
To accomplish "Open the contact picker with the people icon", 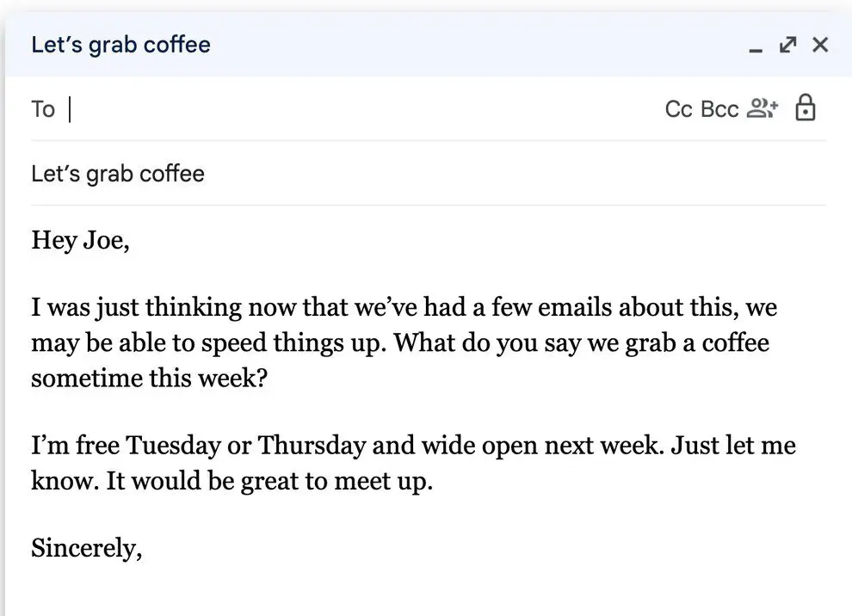I will (763, 108).
